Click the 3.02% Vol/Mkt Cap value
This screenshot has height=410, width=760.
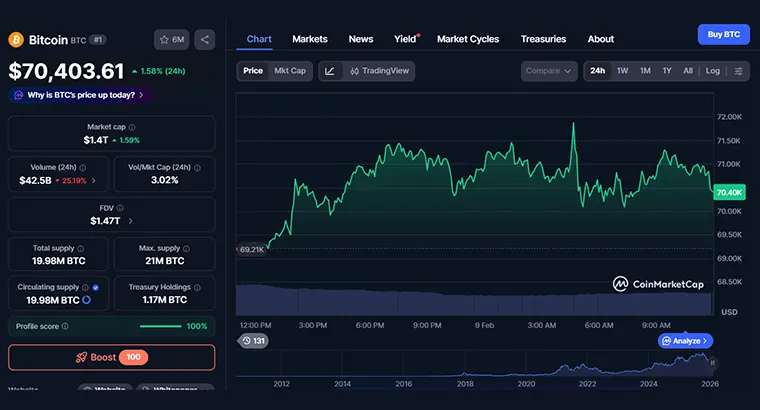coord(165,180)
